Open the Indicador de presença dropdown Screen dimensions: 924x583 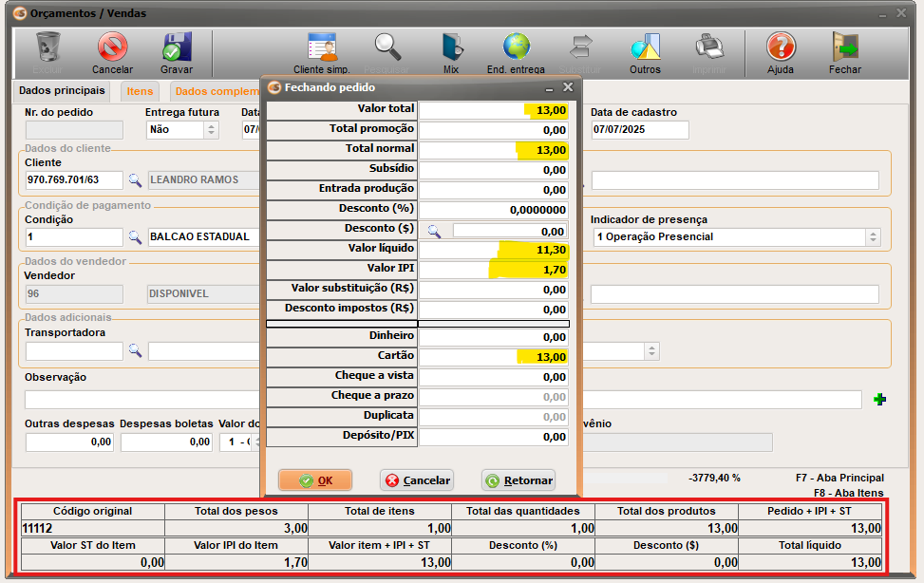[872, 237]
